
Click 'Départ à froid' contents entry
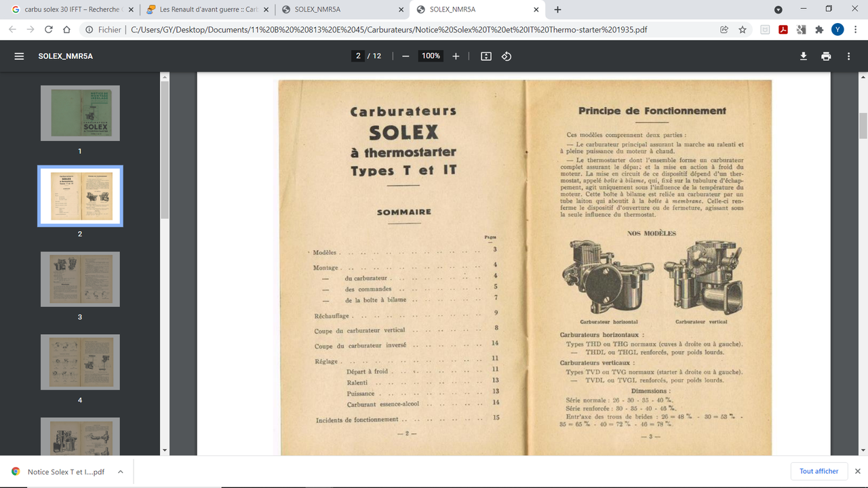click(367, 372)
